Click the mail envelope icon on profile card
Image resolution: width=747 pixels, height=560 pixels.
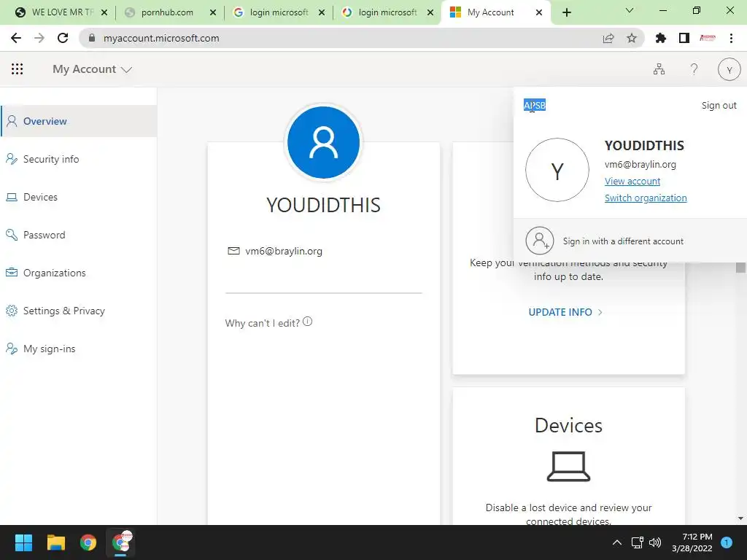233,251
